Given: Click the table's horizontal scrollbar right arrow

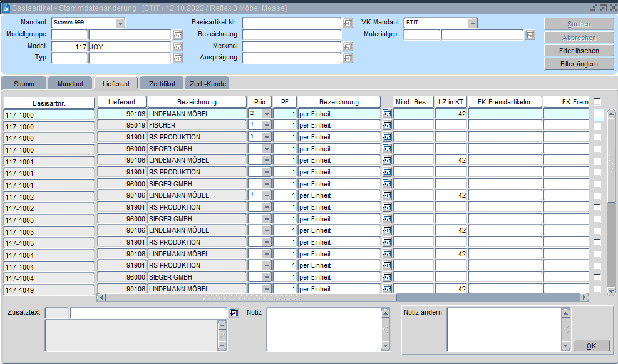Looking at the screenshot, I should click(584, 298).
